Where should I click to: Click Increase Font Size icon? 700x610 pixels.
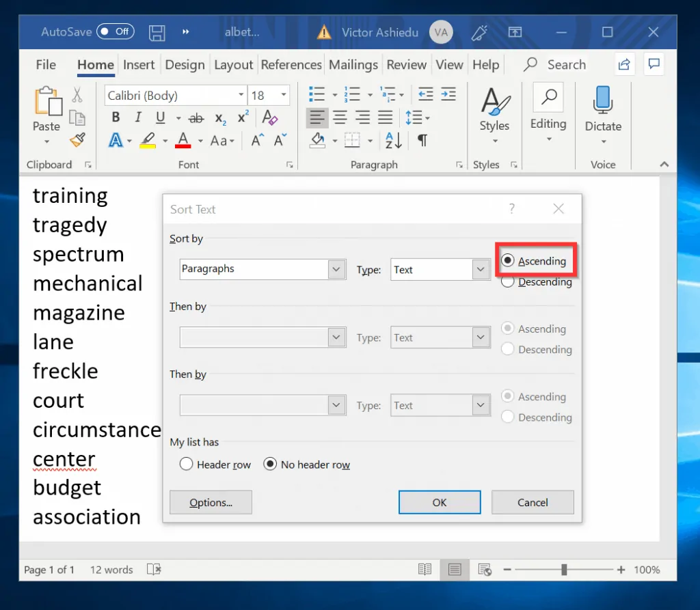pos(257,141)
